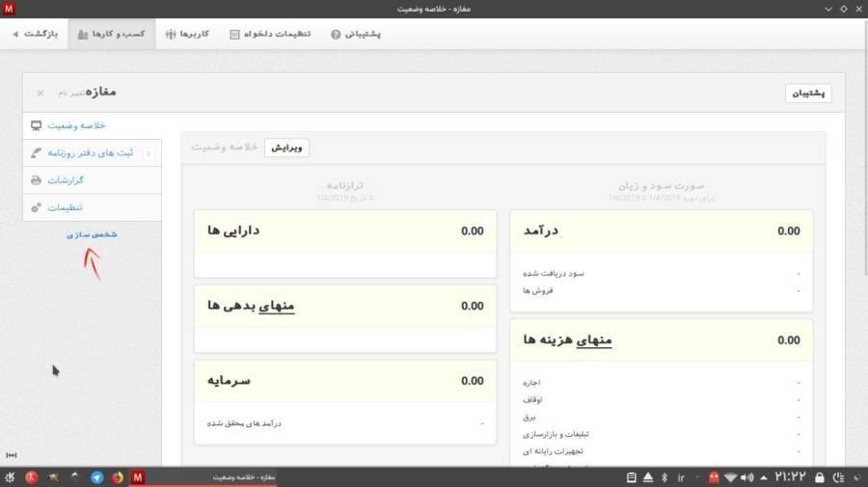
Task: Click the Bluetooth icon in system tray
Action: (x=664, y=477)
